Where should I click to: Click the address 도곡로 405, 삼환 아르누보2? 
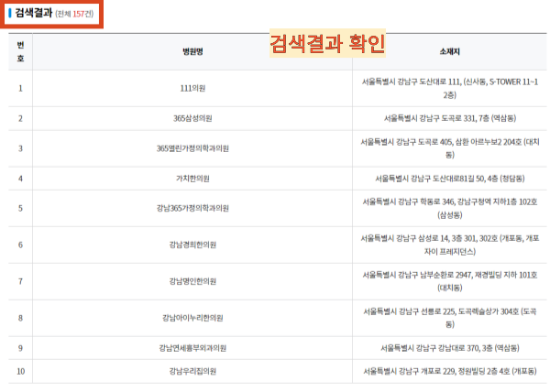[x=450, y=148]
